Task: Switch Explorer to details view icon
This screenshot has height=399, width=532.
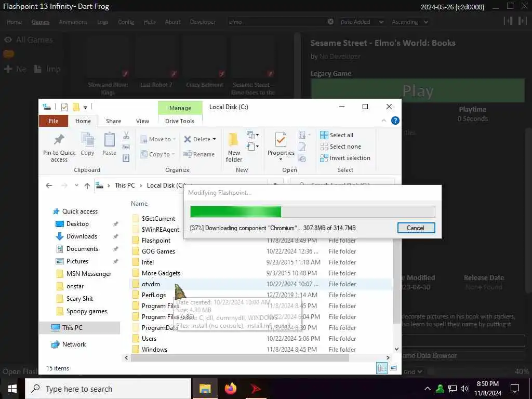Action: [x=382, y=368]
